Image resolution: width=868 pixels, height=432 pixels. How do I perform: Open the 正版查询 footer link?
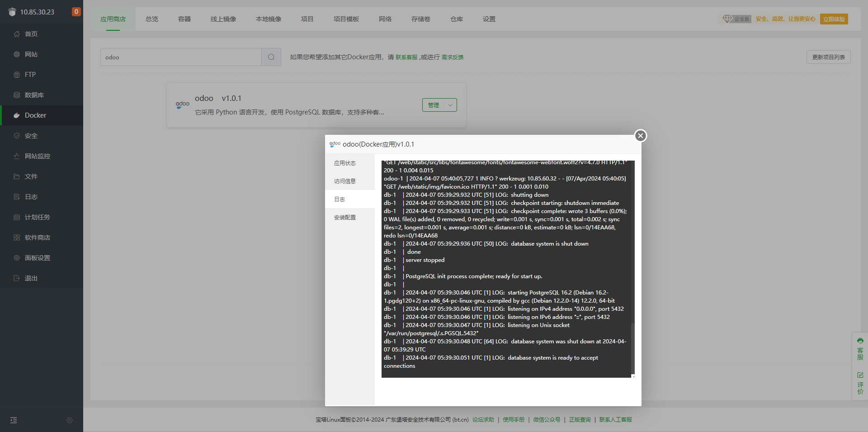(580, 420)
